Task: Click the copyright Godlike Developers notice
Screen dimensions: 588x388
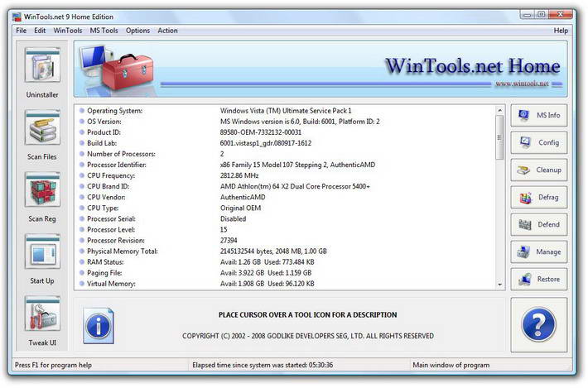Action: [308, 337]
